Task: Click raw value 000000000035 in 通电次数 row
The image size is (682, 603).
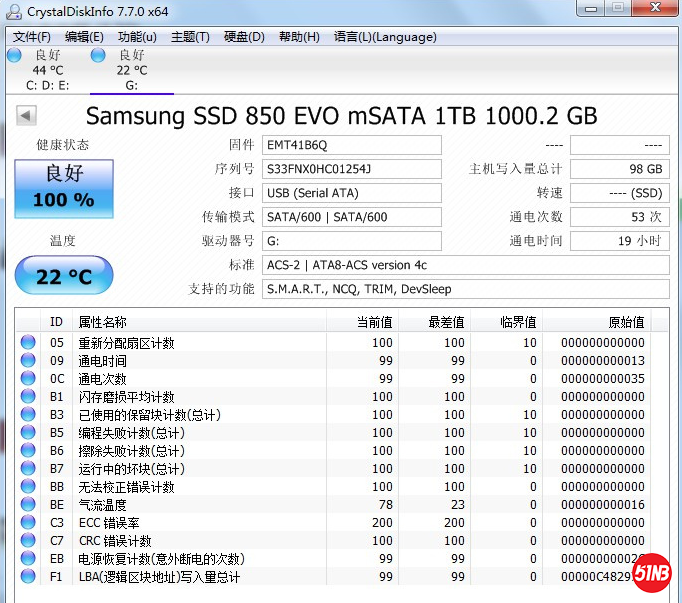Action: (602, 379)
